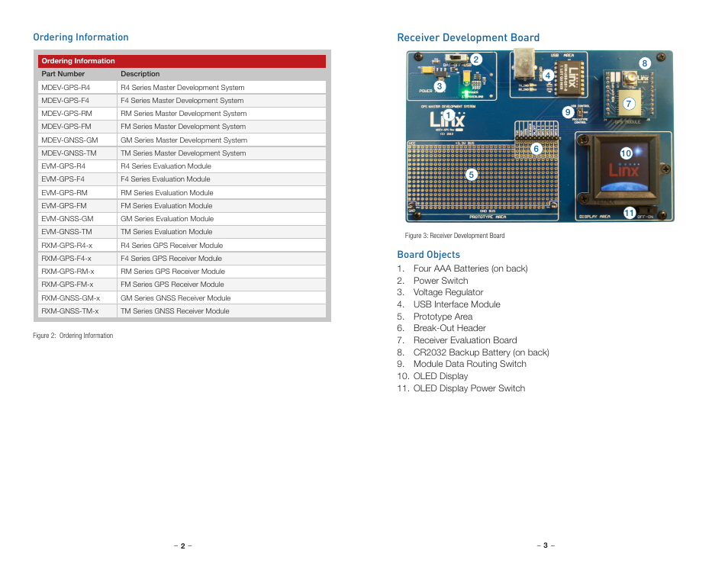Image resolution: width=728 pixels, height=563 pixels.
Task: Click list item 'Break-Out Header'
Action: [x=449, y=328]
